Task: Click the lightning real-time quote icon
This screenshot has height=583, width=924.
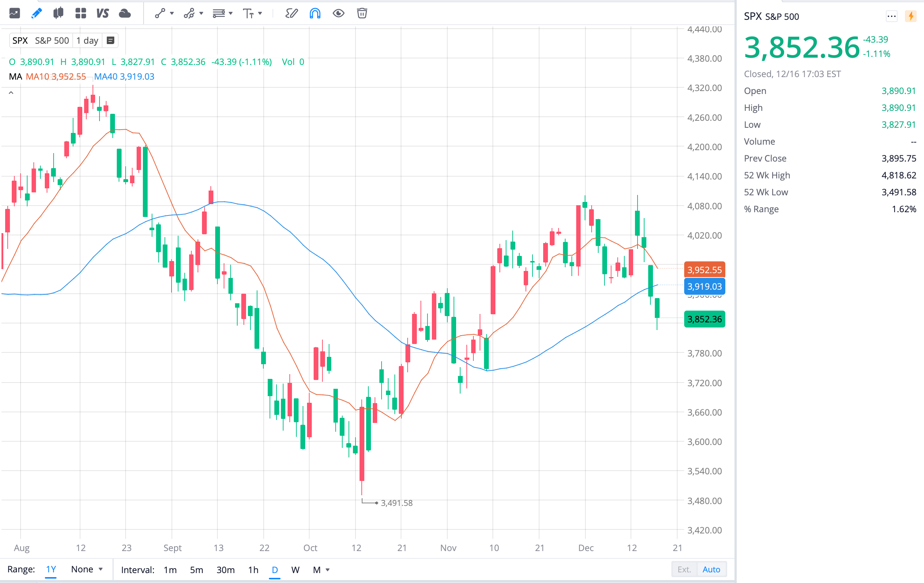Action: tap(910, 16)
